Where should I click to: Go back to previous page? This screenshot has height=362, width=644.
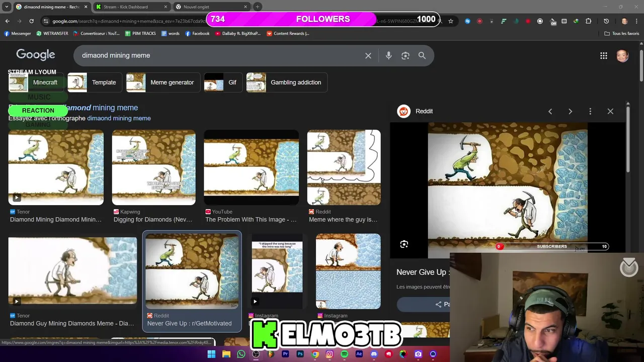(7, 21)
